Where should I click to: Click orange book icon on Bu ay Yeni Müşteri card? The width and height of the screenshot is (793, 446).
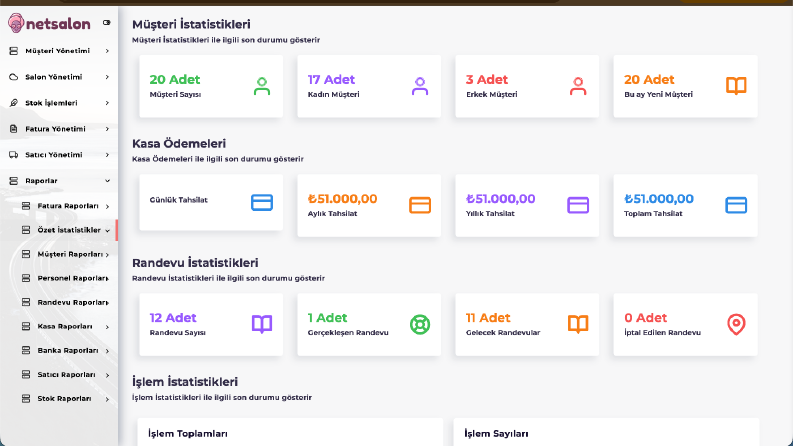[x=736, y=86]
